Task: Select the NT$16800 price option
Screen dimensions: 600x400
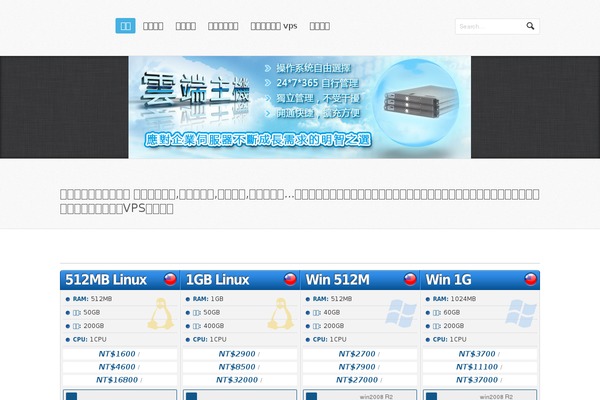Action: (120, 380)
